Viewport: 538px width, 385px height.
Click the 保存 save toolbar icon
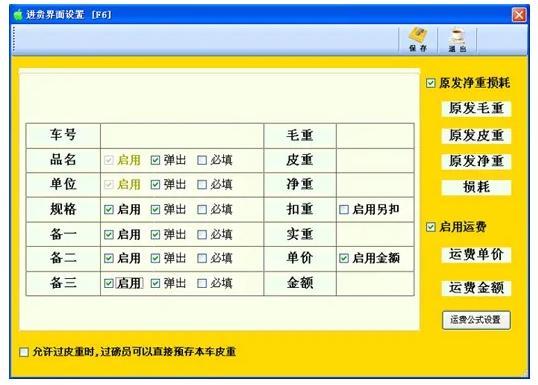(418, 40)
